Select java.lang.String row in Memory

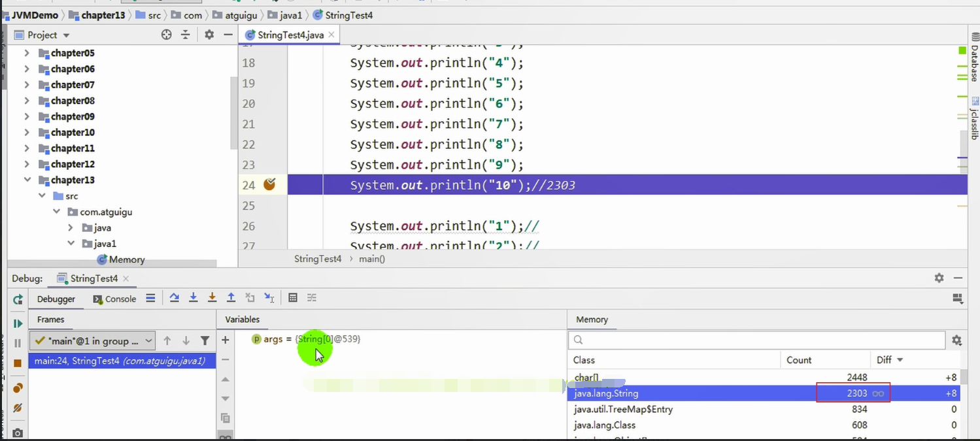(x=764, y=393)
